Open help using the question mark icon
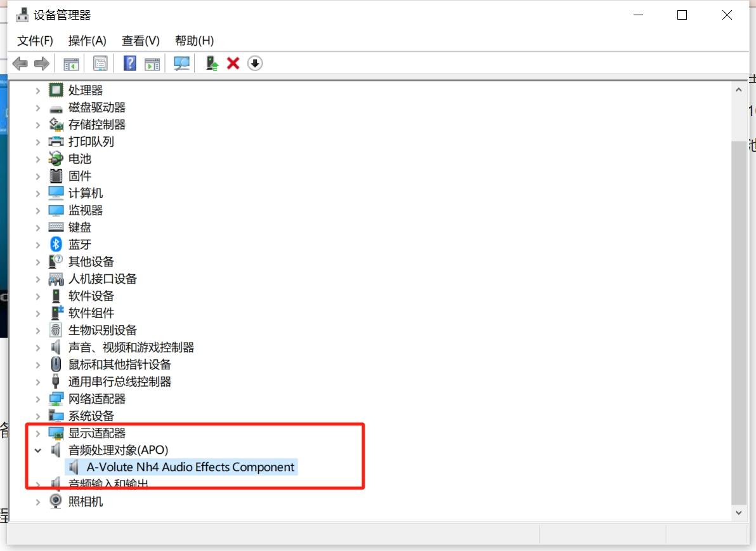Screen dimensions: 756x551 click(x=129, y=63)
